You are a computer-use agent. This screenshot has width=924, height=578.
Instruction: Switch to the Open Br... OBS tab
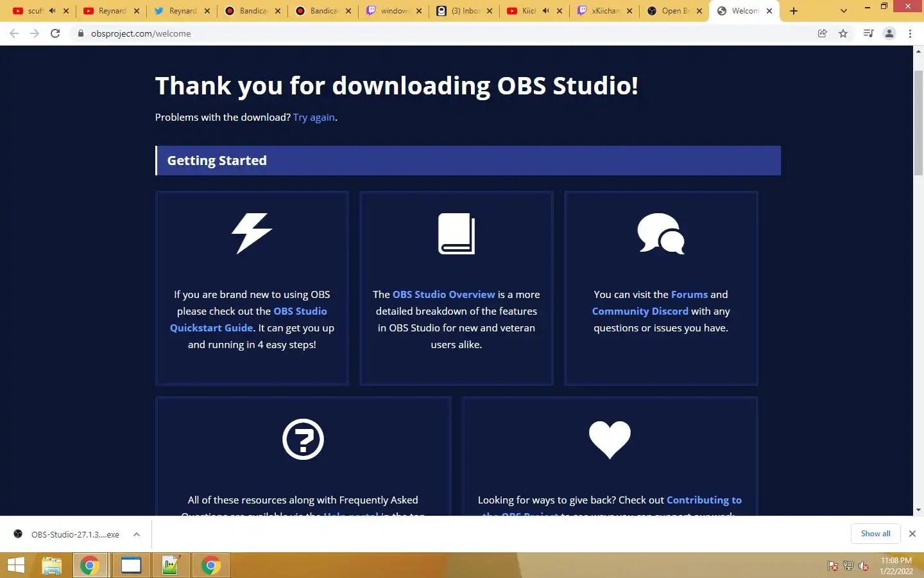point(669,11)
